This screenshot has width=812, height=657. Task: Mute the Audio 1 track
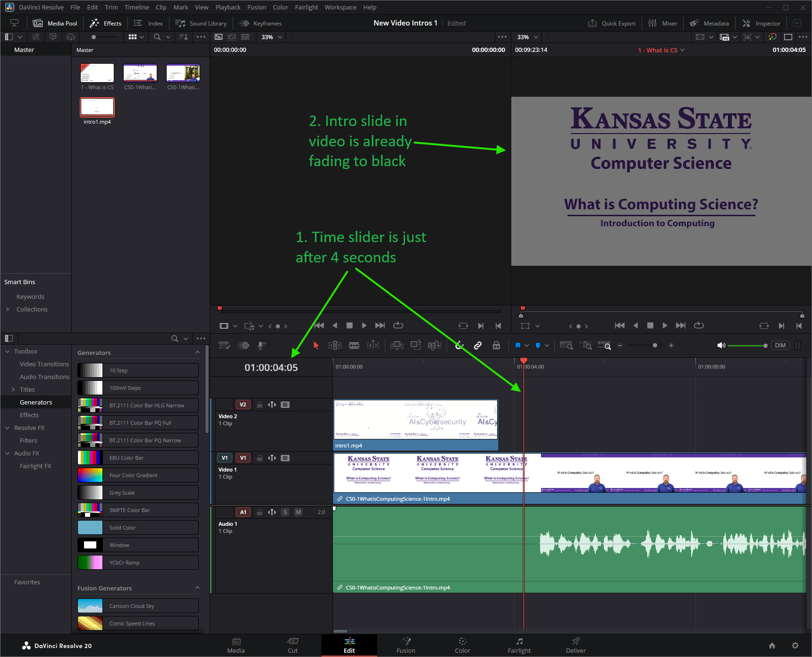coord(298,512)
